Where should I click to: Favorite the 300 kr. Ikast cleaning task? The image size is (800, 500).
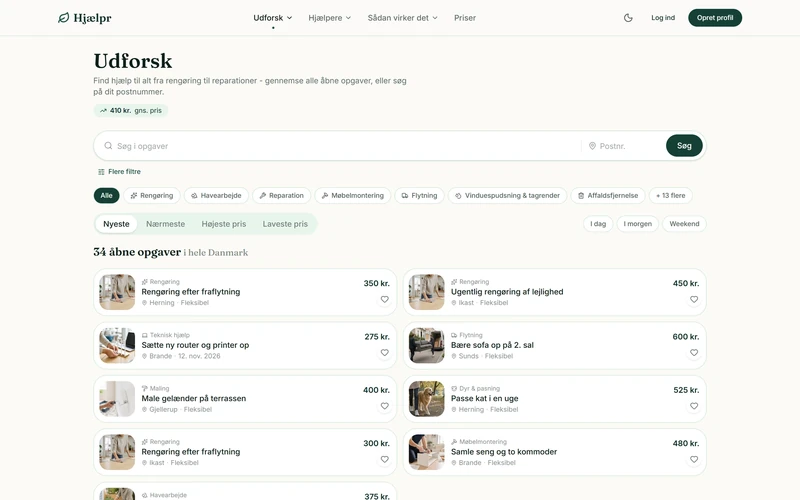[385, 459]
